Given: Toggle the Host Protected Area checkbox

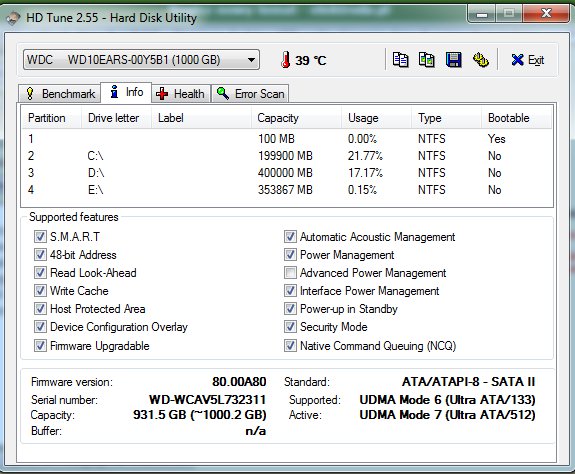Looking at the screenshot, I should point(40,308).
